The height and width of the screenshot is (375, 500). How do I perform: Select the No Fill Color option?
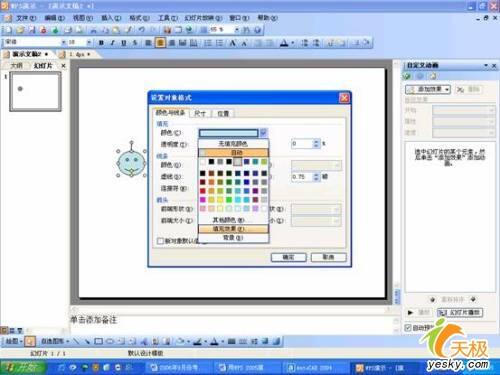coord(233,144)
